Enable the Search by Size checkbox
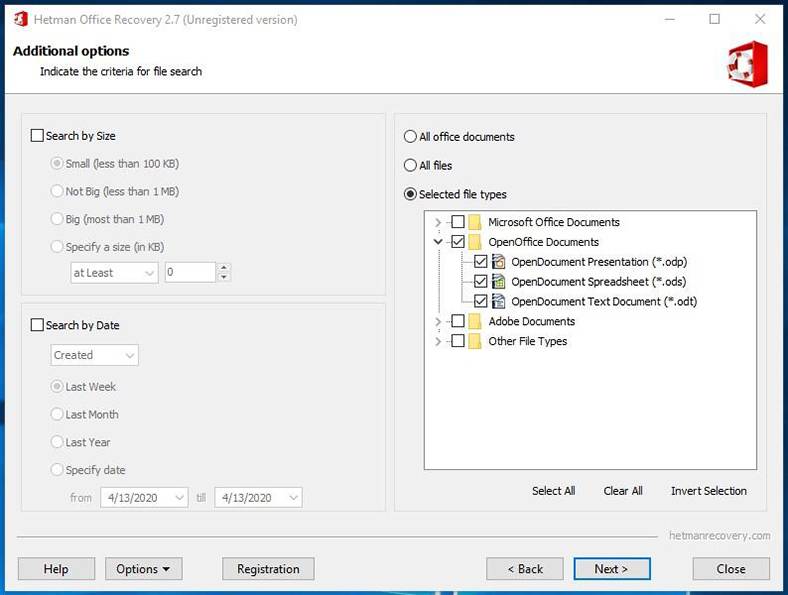Image resolution: width=788 pixels, height=595 pixels. [37, 136]
